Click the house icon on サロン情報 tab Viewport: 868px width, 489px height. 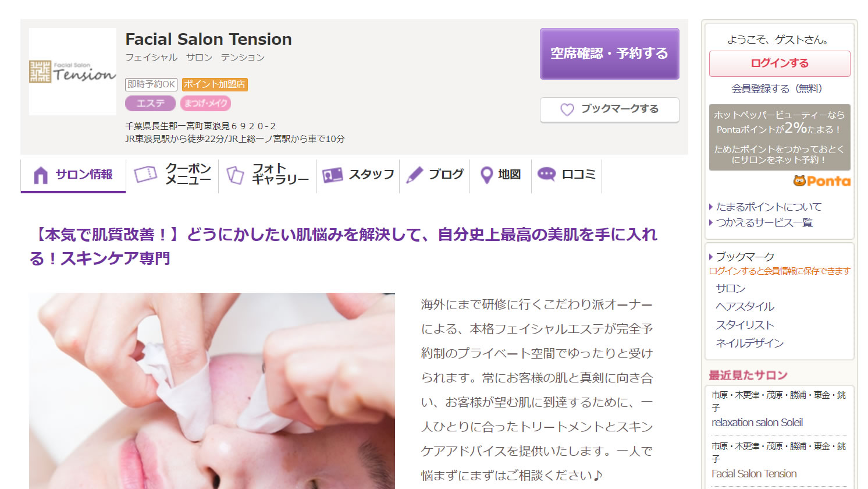coord(41,175)
